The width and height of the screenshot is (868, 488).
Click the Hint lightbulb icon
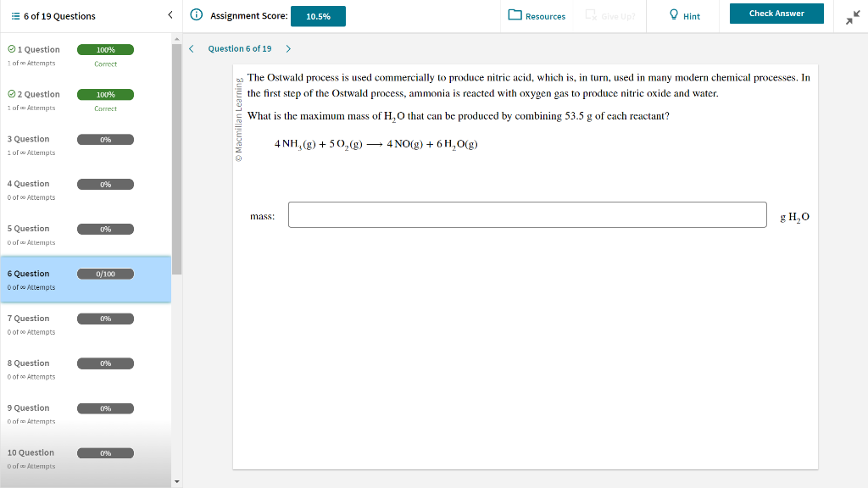coord(674,15)
